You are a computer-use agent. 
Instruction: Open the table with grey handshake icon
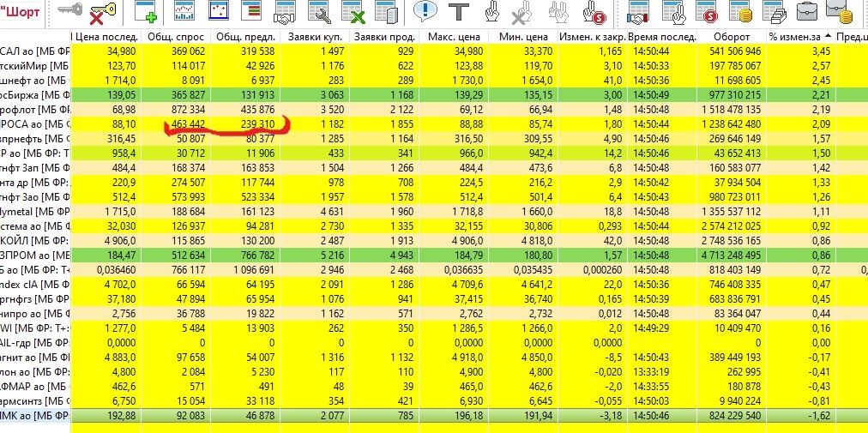coord(285,12)
